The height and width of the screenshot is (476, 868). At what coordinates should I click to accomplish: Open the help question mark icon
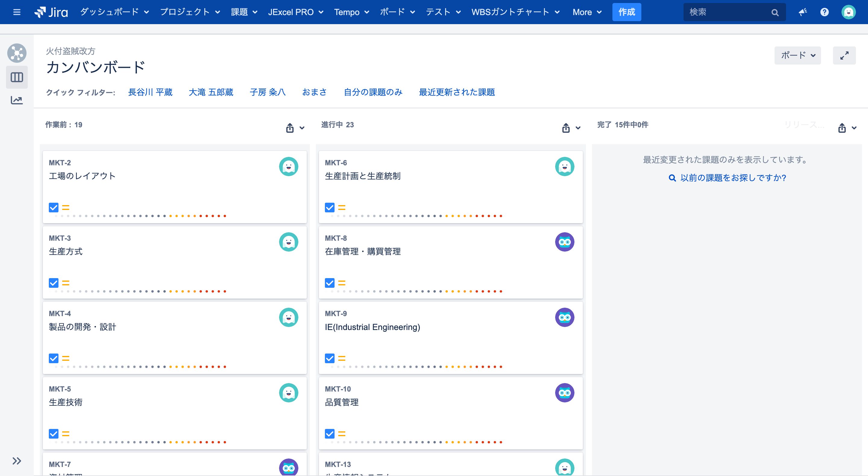825,12
